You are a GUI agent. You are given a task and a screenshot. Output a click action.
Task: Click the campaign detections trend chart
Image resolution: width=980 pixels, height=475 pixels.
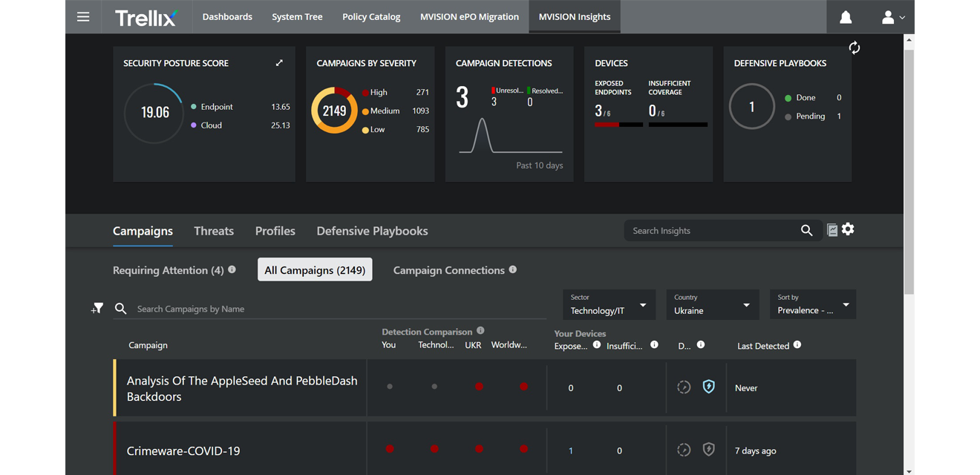click(510, 136)
